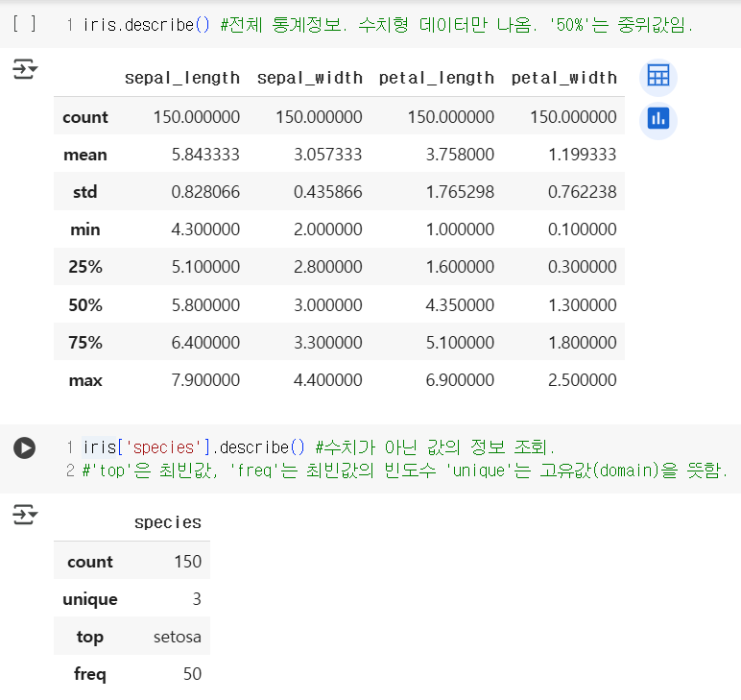741x700 pixels.
Task: Click max value 4.400000
Action: pyautogui.click(x=328, y=380)
